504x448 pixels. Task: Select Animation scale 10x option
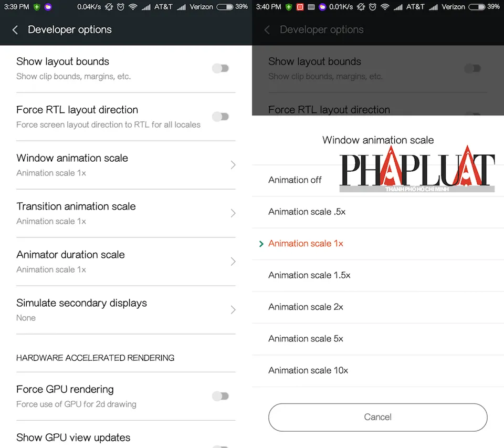pos(308,370)
